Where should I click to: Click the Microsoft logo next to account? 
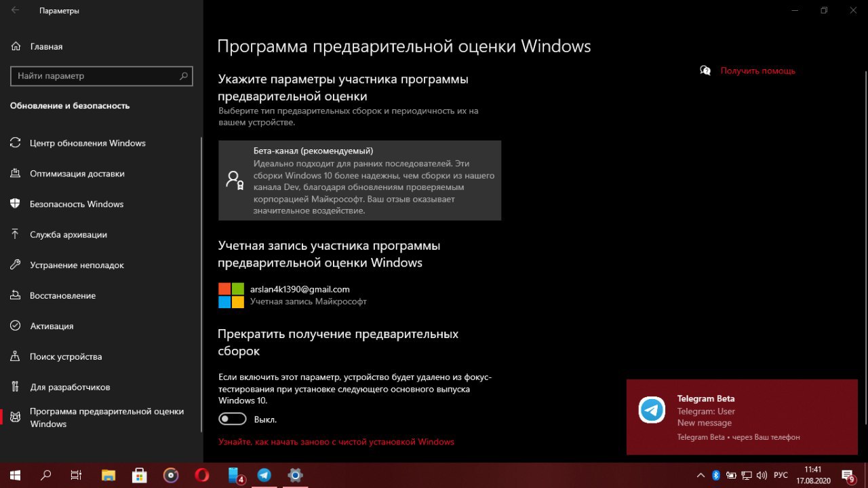[x=231, y=295]
